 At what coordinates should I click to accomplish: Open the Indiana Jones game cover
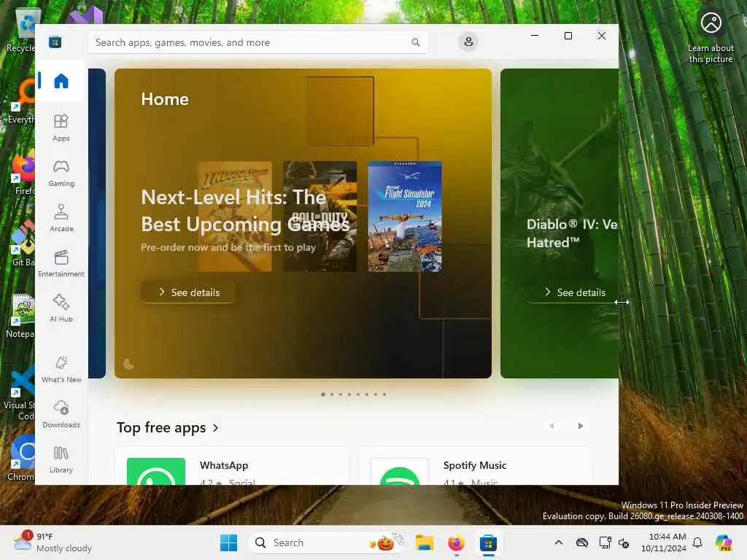coord(235,217)
